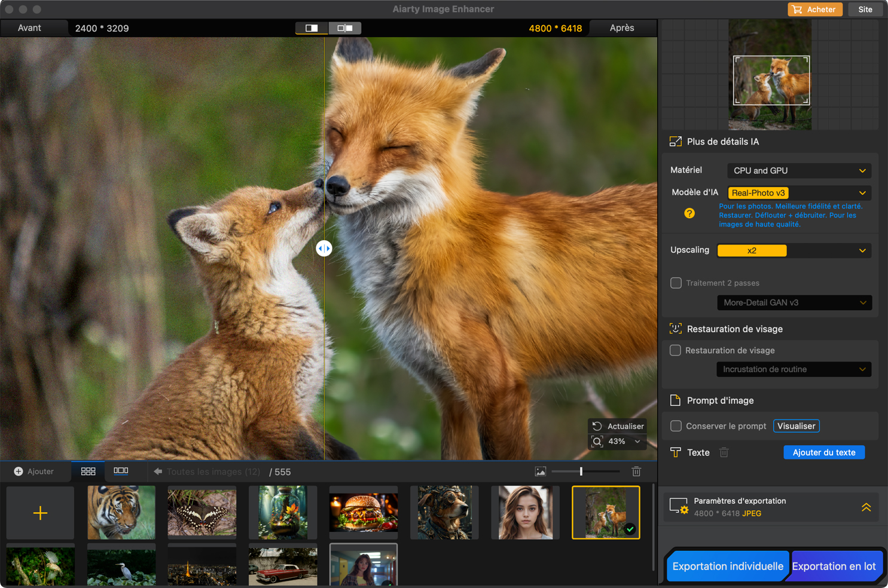Expand the Paramètres d'exportation panel
The height and width of the screenshot is (588, 888).
click(866, 507)
